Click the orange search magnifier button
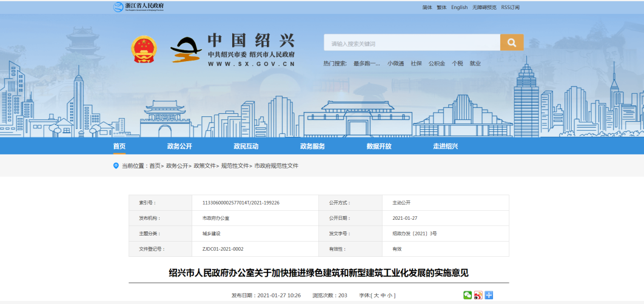This screenshot has height=304, width=644. [x=512, y=42]
